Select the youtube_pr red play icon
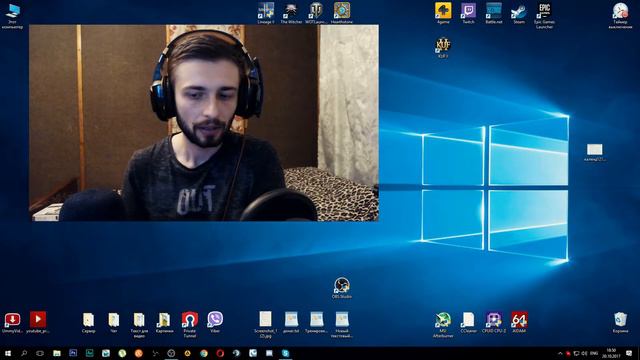640x360 pixels. [38, 322]
